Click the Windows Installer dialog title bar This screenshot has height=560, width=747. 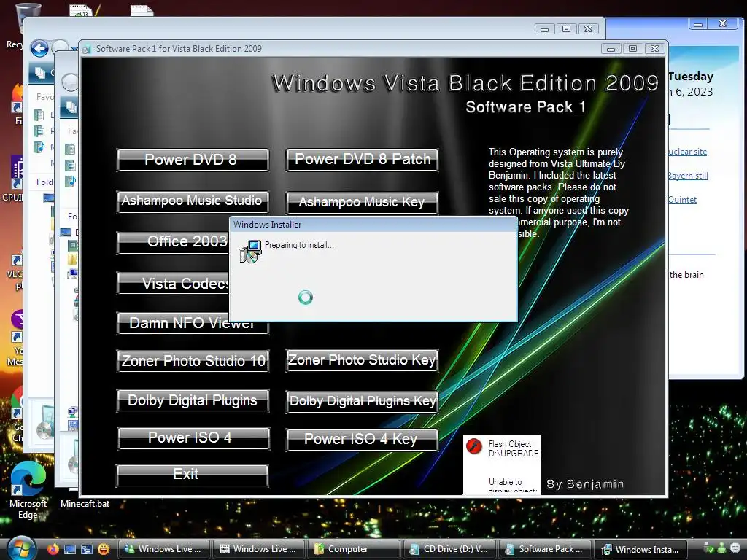(x=373, y=225)
